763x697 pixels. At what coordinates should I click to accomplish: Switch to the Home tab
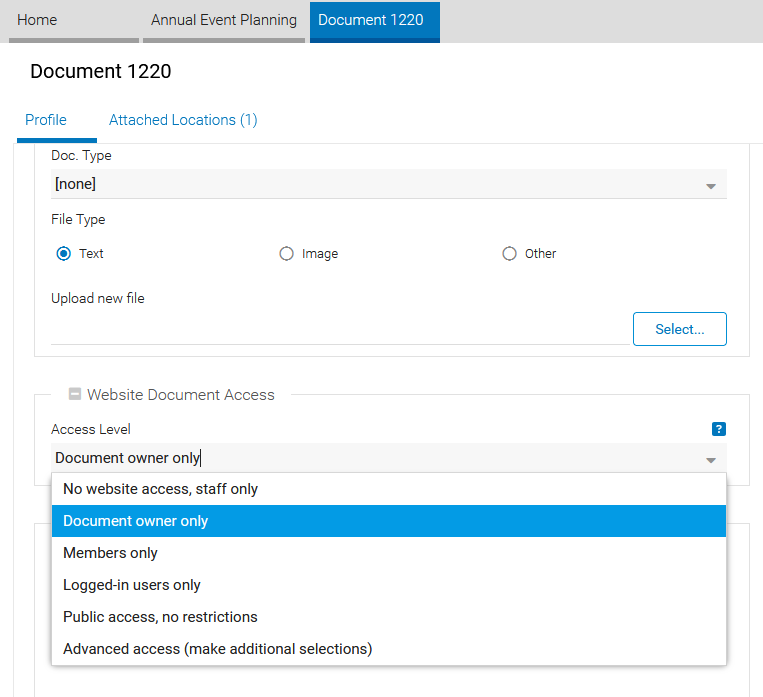74,21
